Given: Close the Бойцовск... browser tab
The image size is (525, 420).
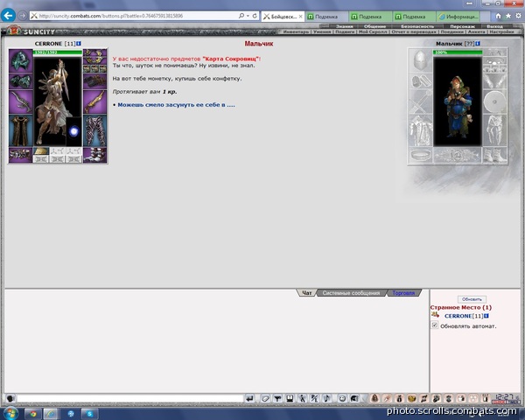Looking at the screenshot, I should point(301,17).
